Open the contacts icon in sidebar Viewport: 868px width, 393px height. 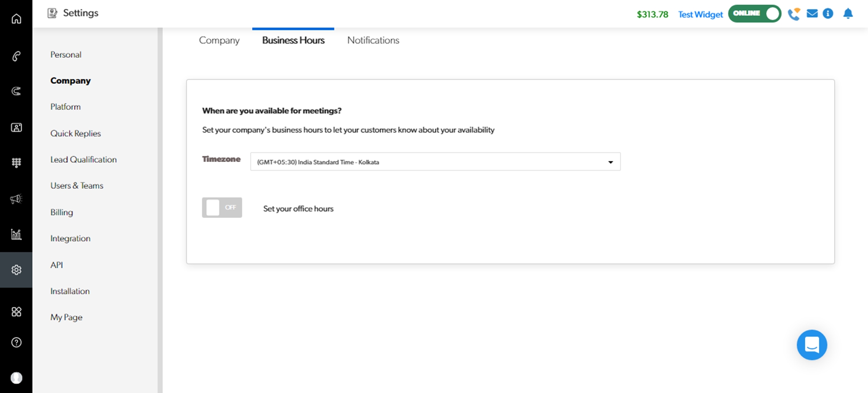click(x=16, y=127)
